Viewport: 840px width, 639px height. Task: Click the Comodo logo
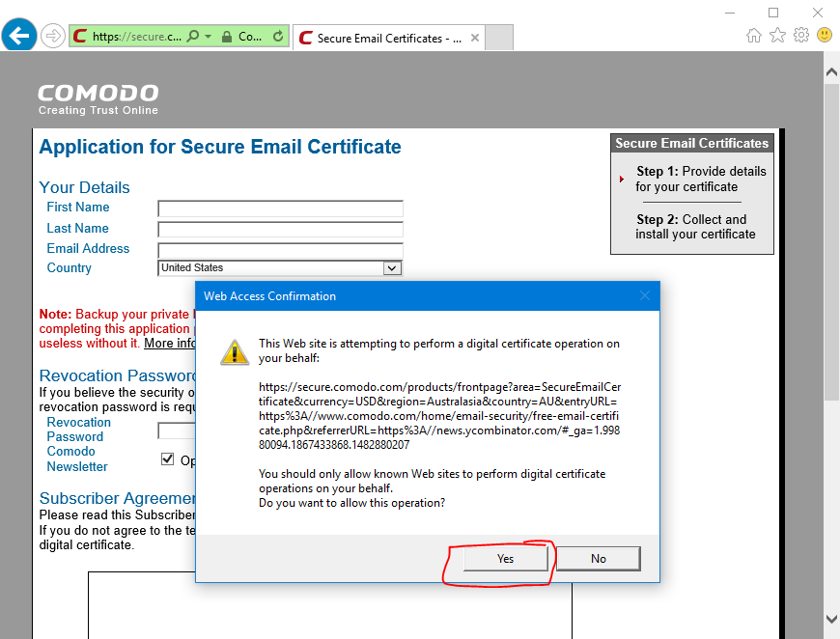coord(98,94)
